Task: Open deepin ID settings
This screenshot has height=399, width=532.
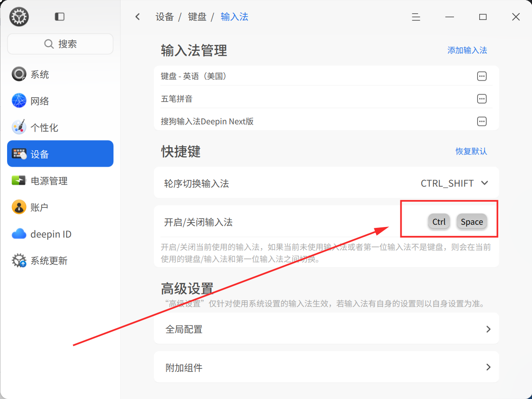Action: pos(60,234)
